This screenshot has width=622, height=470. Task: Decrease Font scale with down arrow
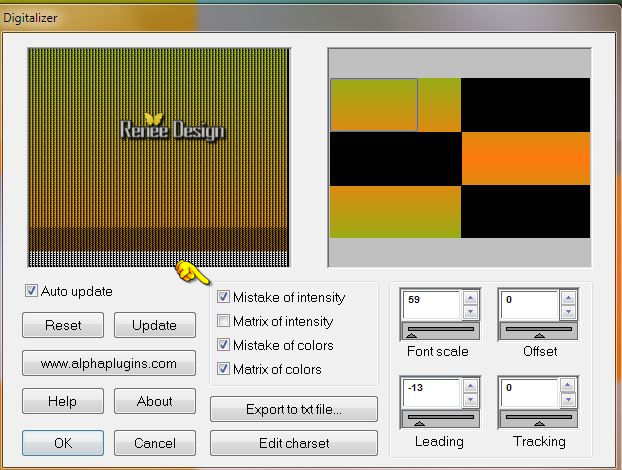[470, 312]
